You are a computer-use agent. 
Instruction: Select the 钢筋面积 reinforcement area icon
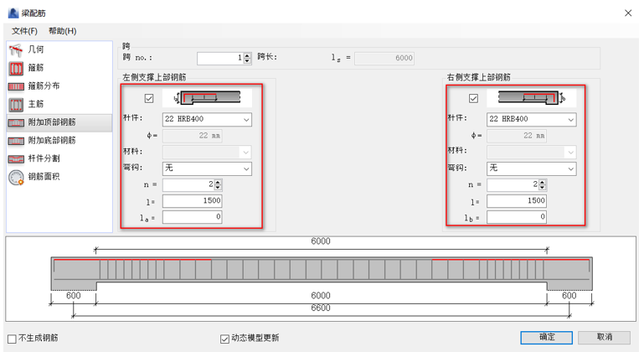pos(15,177)
